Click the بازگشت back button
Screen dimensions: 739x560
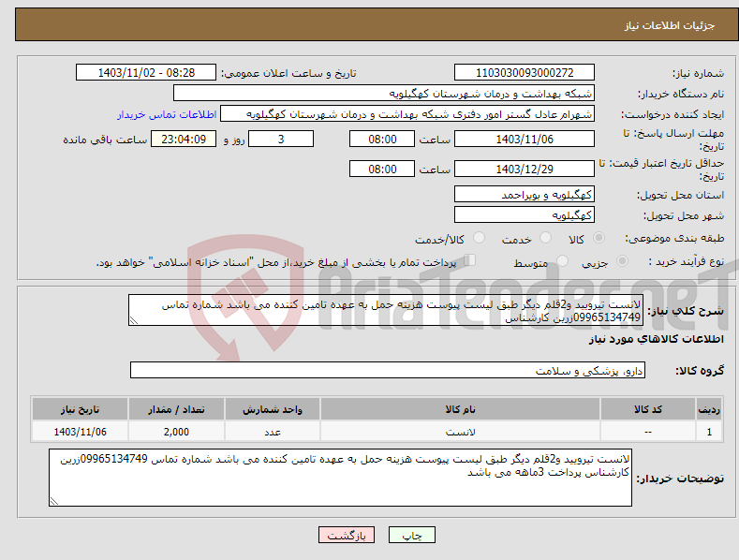pos(347,535)
